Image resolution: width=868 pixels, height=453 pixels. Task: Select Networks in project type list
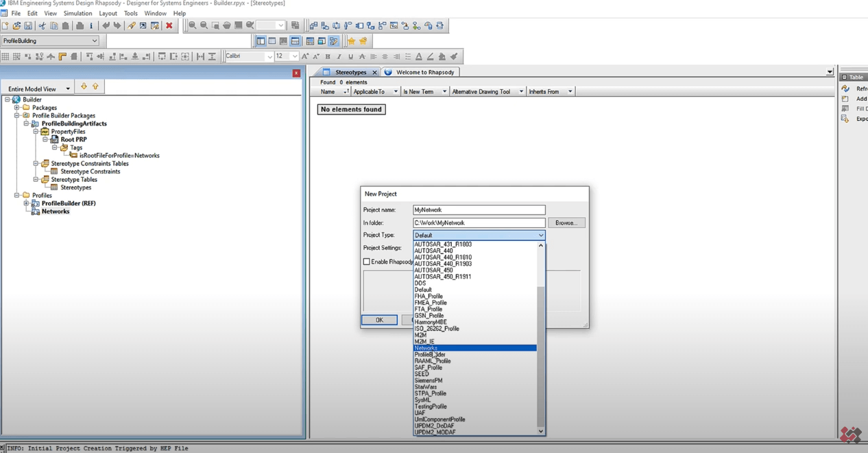pos(475,348)
